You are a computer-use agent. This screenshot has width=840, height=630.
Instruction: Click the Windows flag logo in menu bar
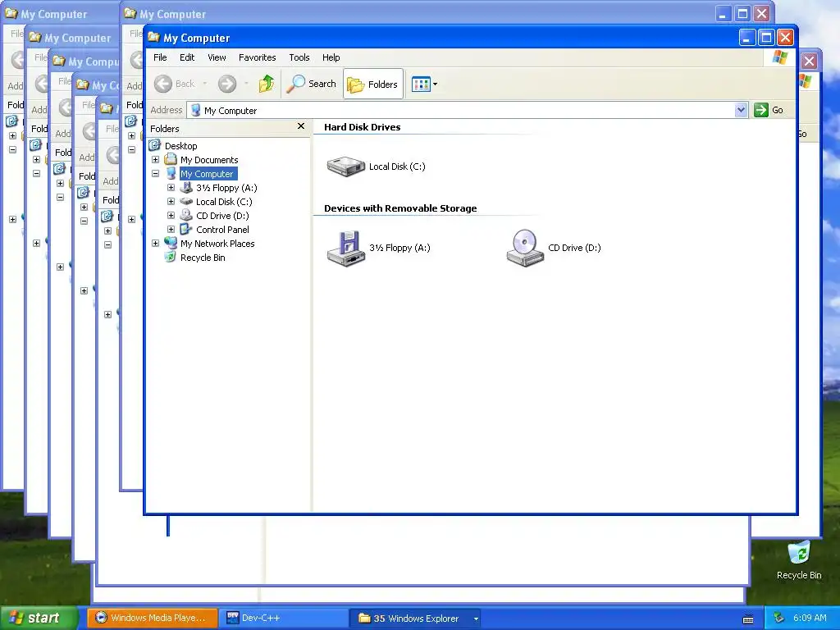[x=779, y=57]
